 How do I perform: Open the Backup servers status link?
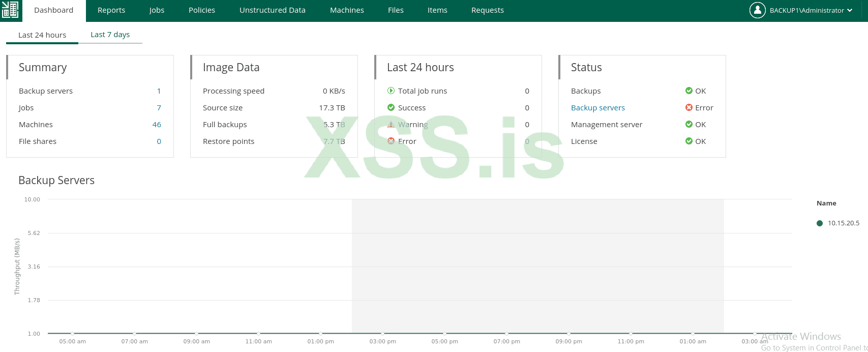pos(598,108)
